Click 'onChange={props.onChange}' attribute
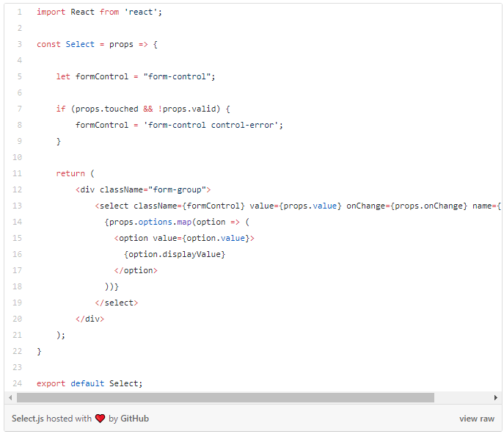The height and width of the screenshot is (434, 504). click(406, 206)
